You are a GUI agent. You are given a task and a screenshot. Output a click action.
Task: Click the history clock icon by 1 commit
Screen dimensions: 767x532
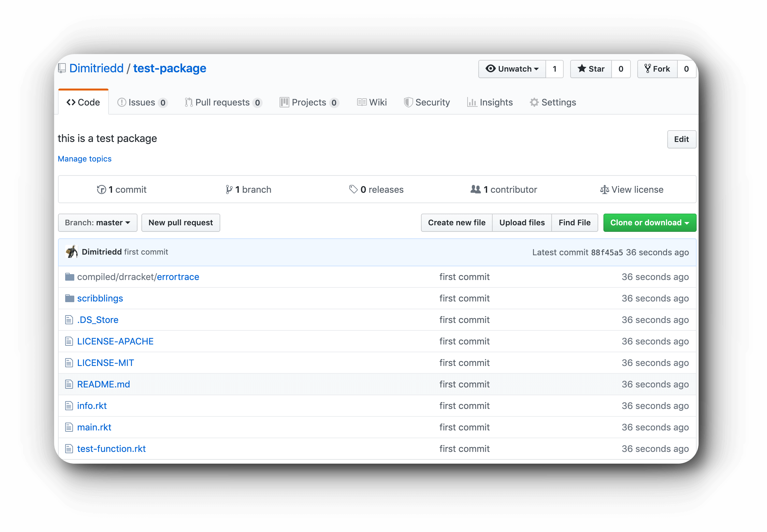(101, 189)
